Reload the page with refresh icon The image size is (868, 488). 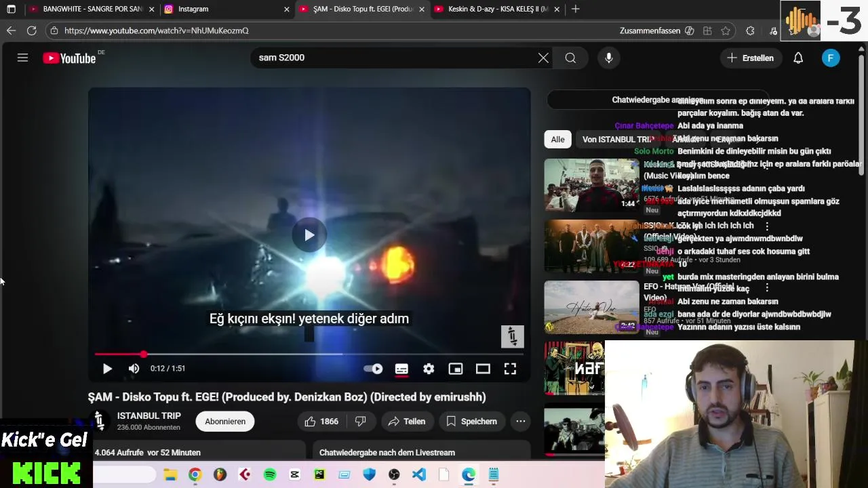tap(31, 30)
